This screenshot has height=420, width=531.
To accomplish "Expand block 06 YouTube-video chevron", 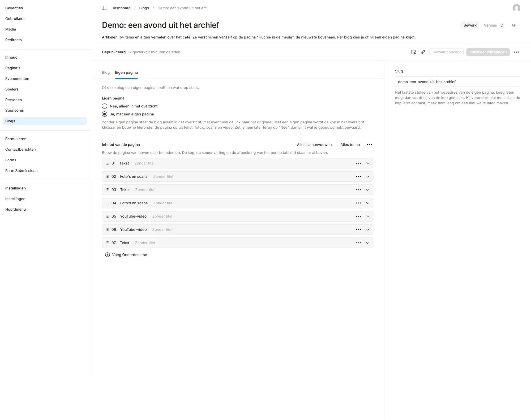I will [x=368, y=230].
